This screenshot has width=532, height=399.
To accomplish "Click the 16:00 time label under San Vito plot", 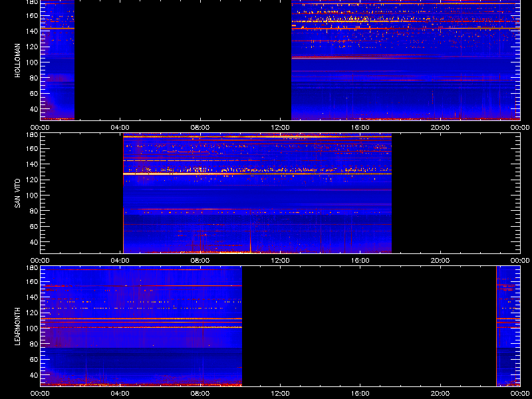I will click(360, 261).
